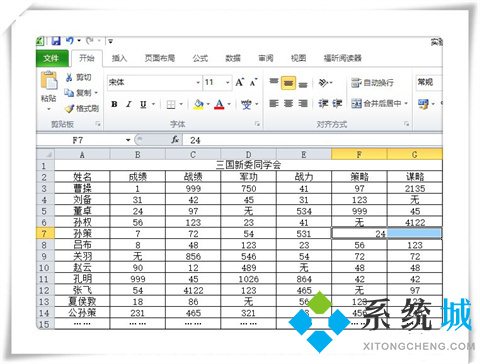Image resolution: width=480 pixels, height=364 pixels.
Task: Click cell containing 夏侯敦
Action: [x=82, y=301]
